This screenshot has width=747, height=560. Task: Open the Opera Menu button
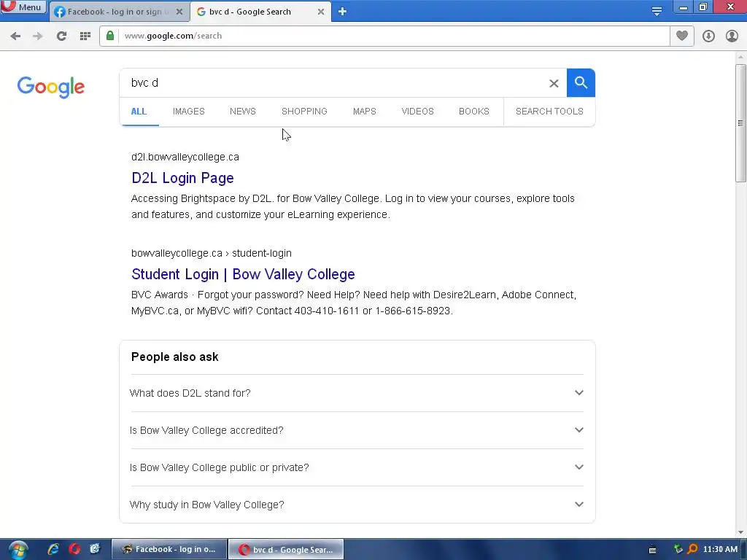(x=23, y=7)
